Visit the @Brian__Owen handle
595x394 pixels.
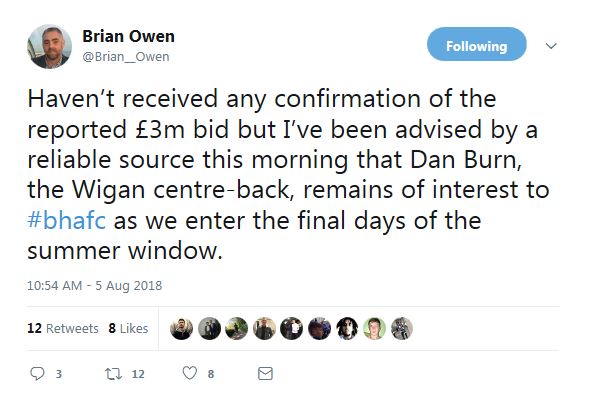pos(126,57)
